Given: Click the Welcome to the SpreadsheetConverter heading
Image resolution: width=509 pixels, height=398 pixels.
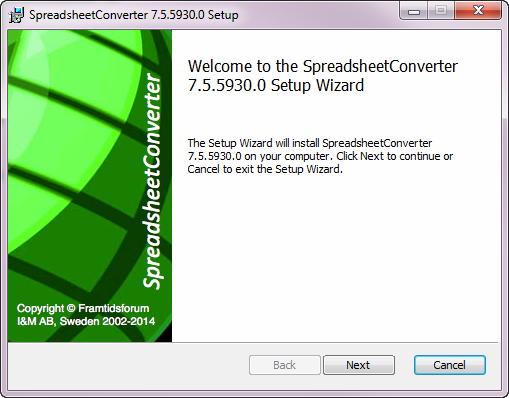Looking at the screenshot, I should (323, 66).
